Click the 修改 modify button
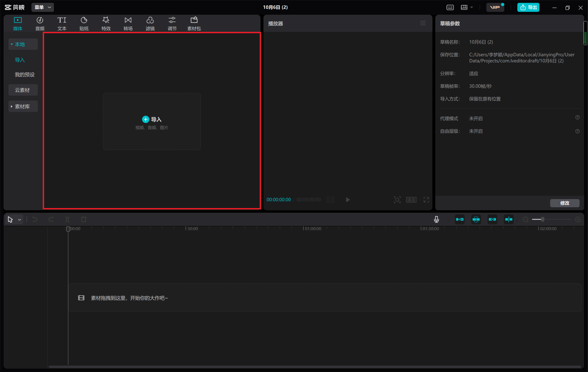 click(565, 203)
